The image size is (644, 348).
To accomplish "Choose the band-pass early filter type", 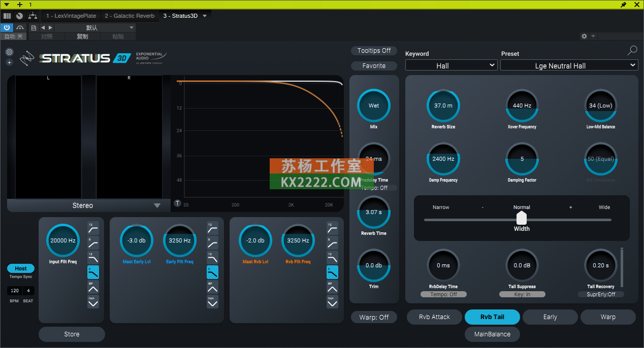I will pyautogui.click(x=212, y=287).
